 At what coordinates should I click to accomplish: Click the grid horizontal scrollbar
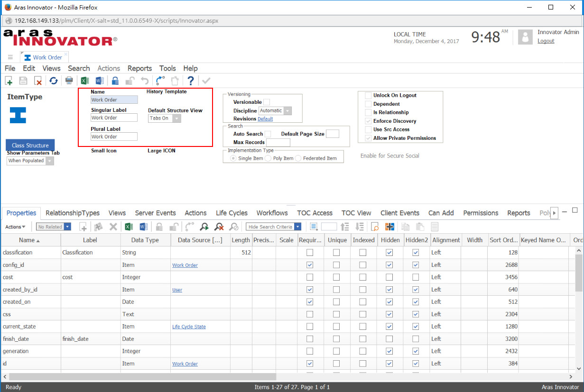click(x=142, y=376)
